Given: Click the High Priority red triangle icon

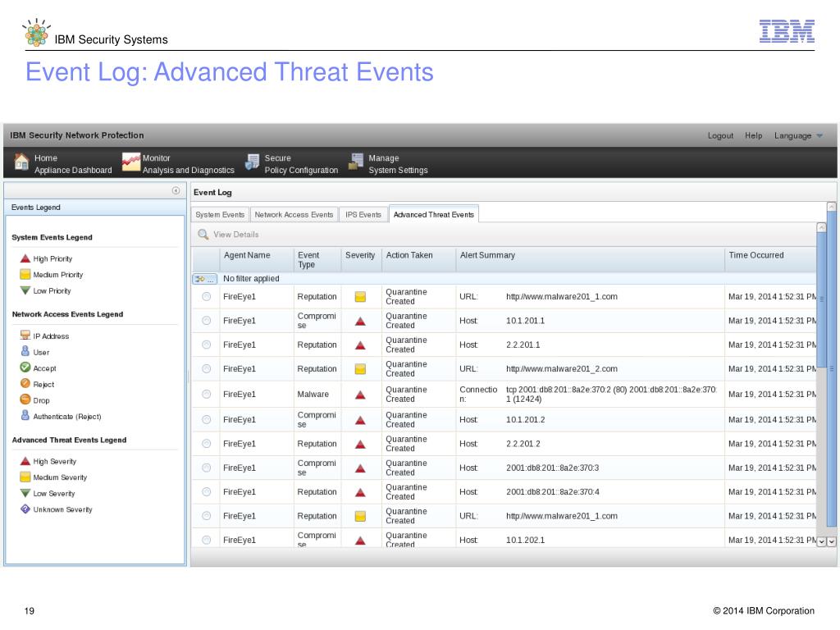Looking at the screenshot, I should 25,258.
